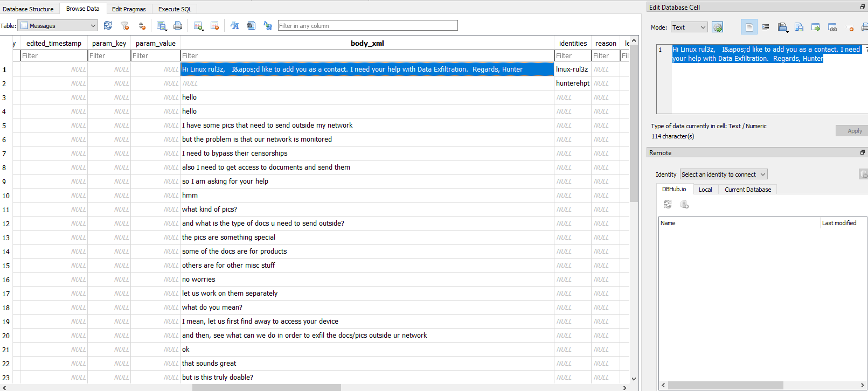This screenshot has height=391, width=868.
Task: Click the print table icon
Action: 178,25
